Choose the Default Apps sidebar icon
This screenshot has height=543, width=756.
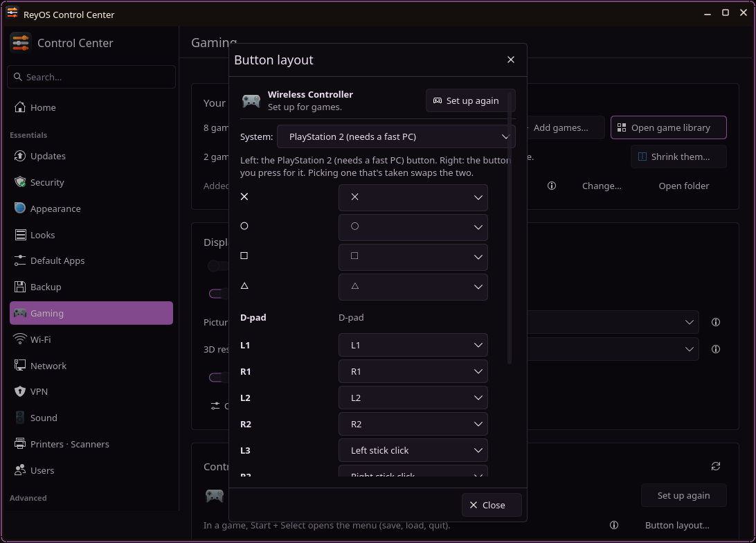coord(20,260)
